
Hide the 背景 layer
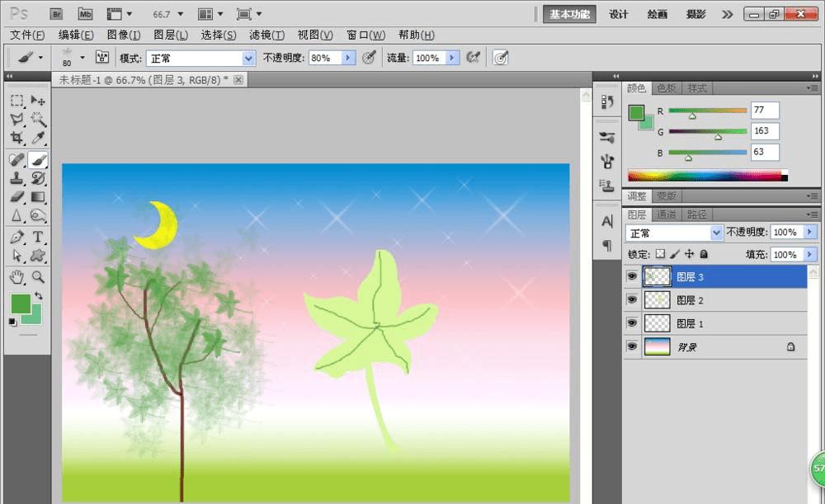pyautogui.click(x=632, y=347)
